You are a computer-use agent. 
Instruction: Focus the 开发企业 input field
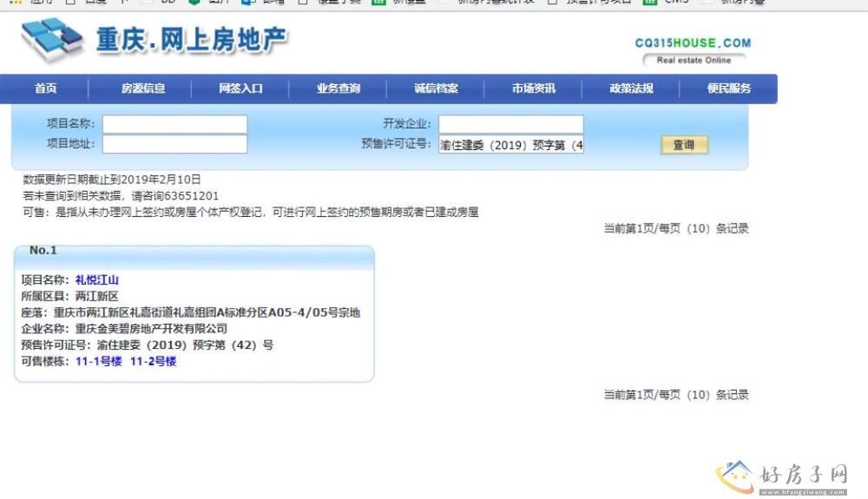click(x=511, y=124)
